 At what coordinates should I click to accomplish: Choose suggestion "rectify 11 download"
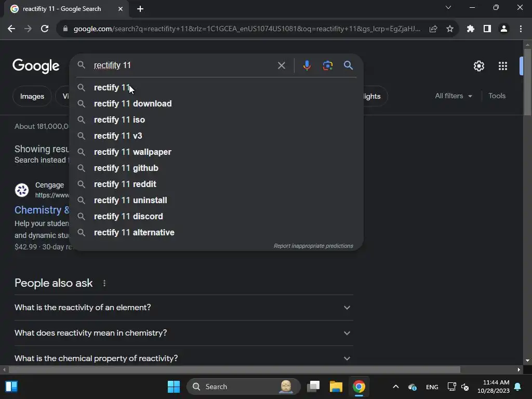217,103
